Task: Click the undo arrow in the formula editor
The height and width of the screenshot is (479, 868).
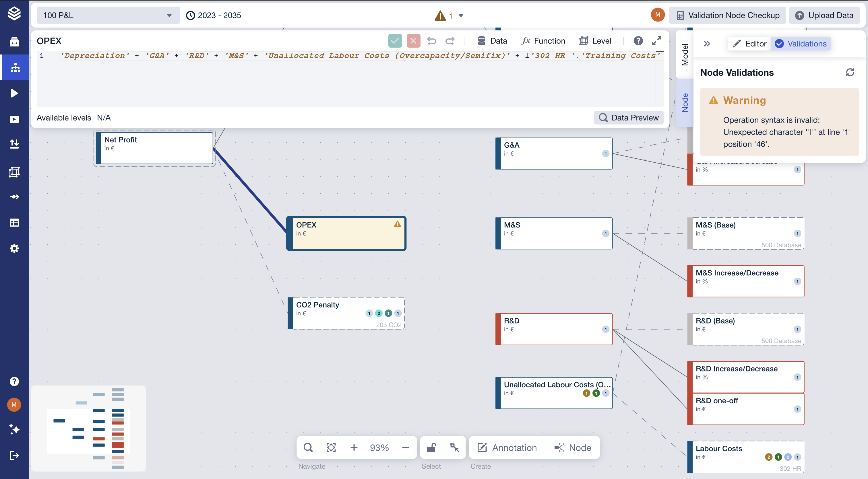Action: pyautogui.click(x=432, y=41)
